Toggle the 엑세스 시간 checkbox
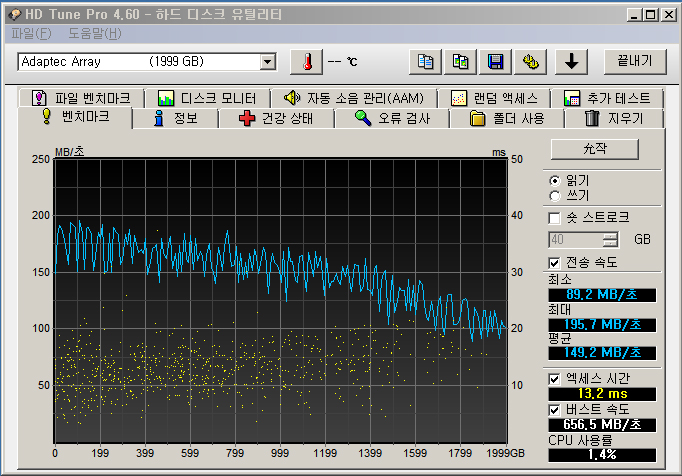Screen dimensions: 682x476 click(x=555, y=379)
